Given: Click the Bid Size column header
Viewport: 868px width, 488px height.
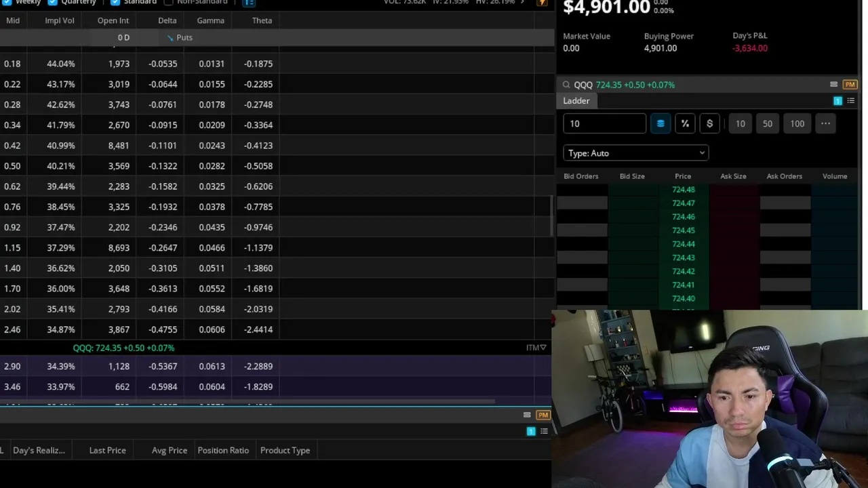Looking at the screenshot, I should (x=632, y=176).
